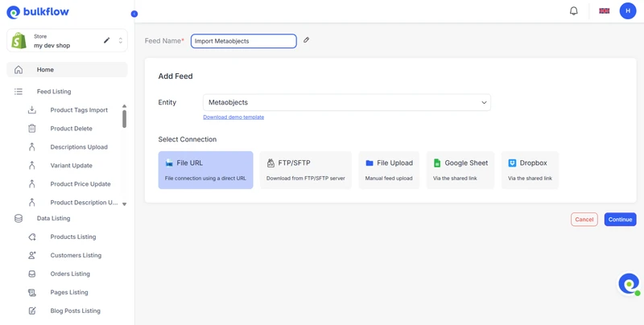Click the feed list scrollbar thumb
Viewport: 644px width, 325px height.
pos(125,119)
